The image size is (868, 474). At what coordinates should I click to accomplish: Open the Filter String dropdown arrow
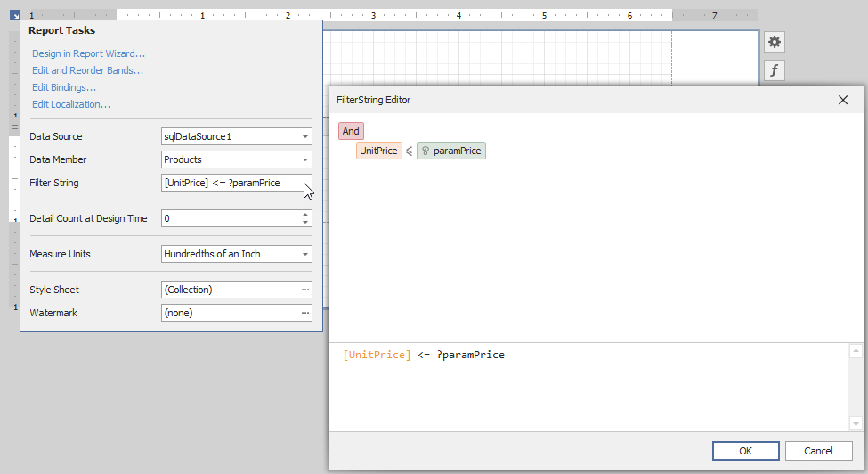(x=305, y=184)
